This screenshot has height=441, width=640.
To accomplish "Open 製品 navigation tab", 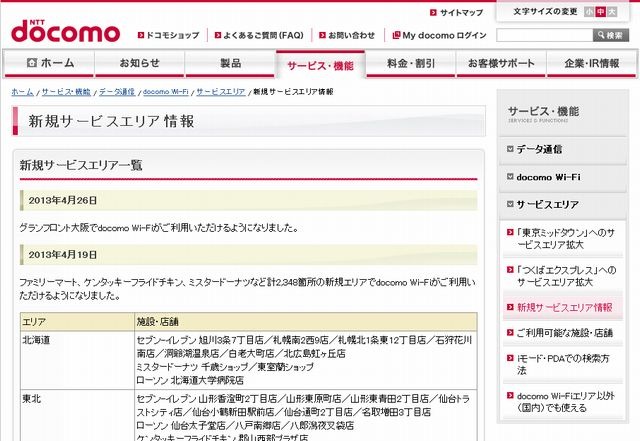I will coord(230,64).
